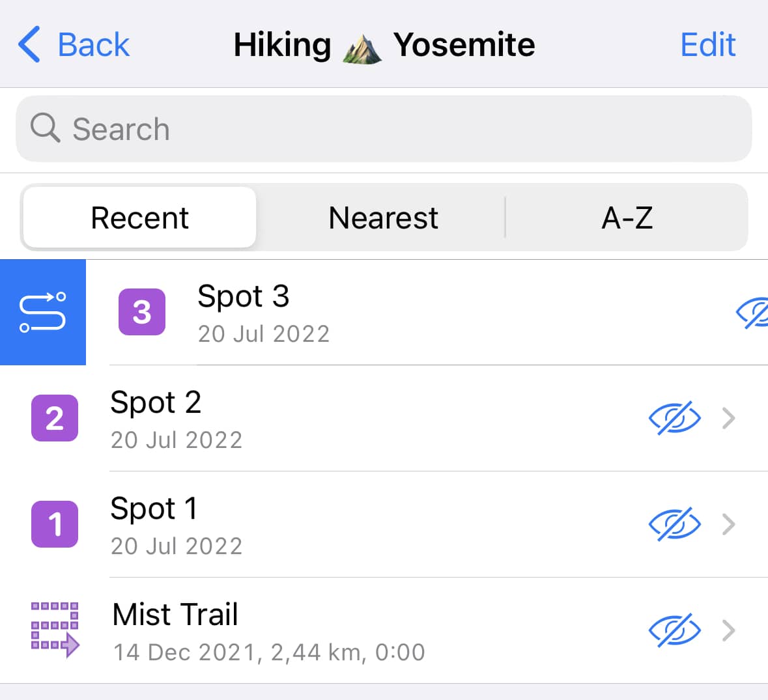The width and height of the screenshot is (768, 700).
Task: Click the purple number 3 waypoint icon
Action: pos(142,312)
